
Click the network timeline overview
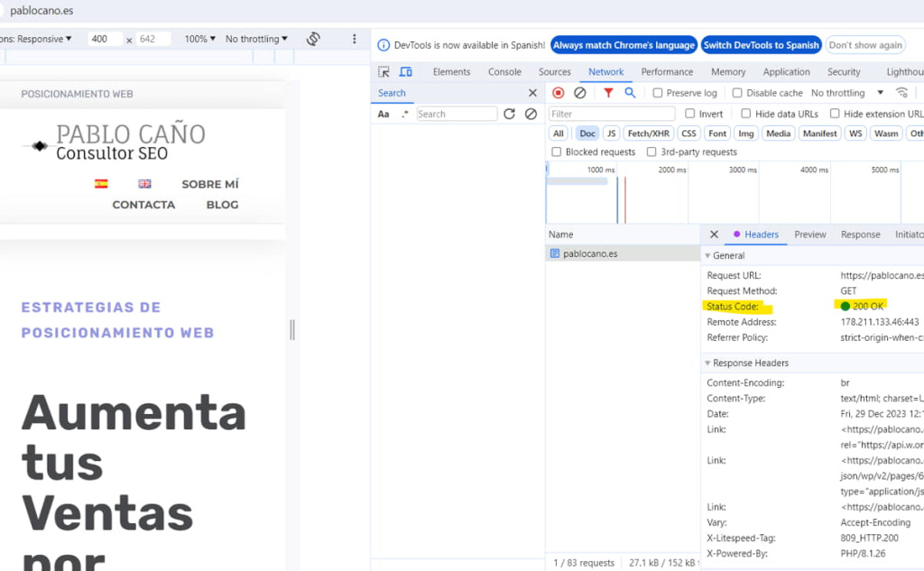pyautogui.click(x=735, y=193)
